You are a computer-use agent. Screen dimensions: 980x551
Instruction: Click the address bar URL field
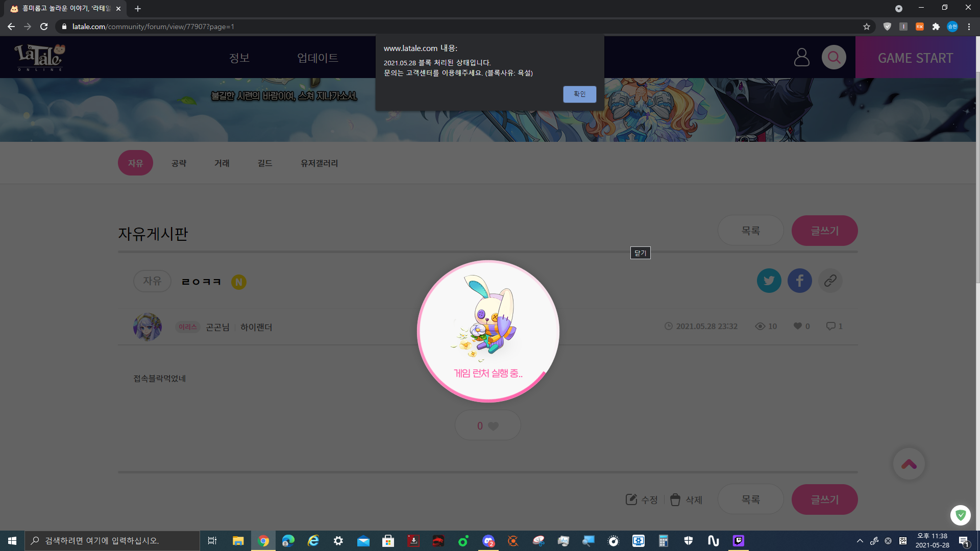(x=459, y=27)
